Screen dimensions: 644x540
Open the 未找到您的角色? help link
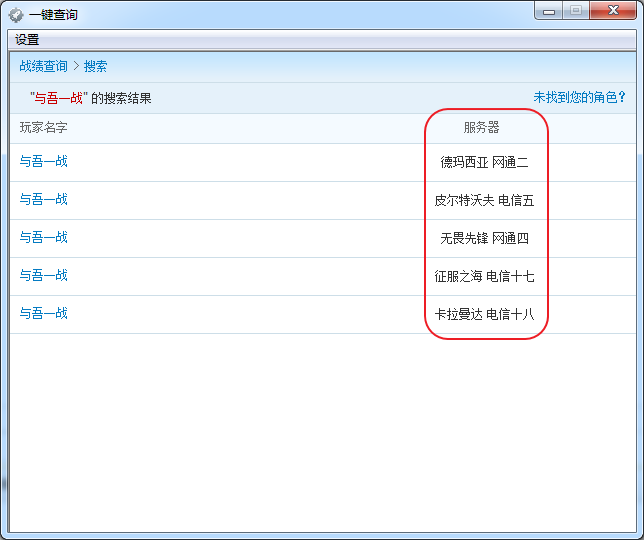coord(579,97)
